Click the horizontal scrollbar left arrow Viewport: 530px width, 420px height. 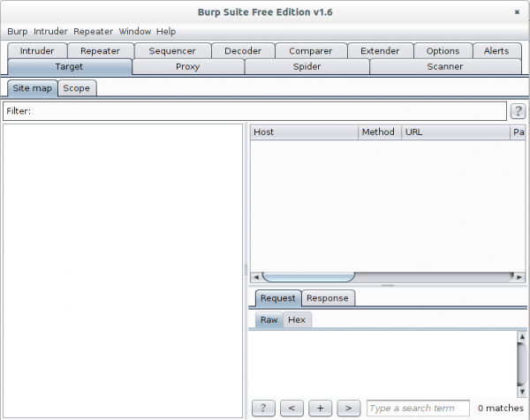[256, 277]
